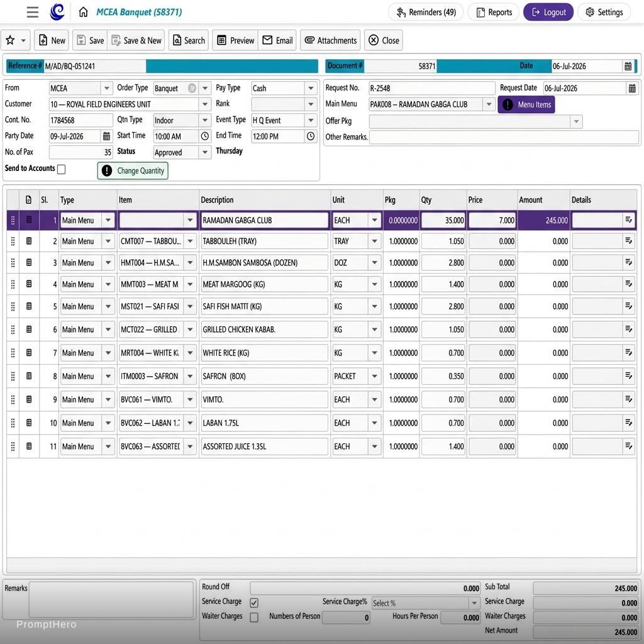Open the Reports button

coord(494,13)
